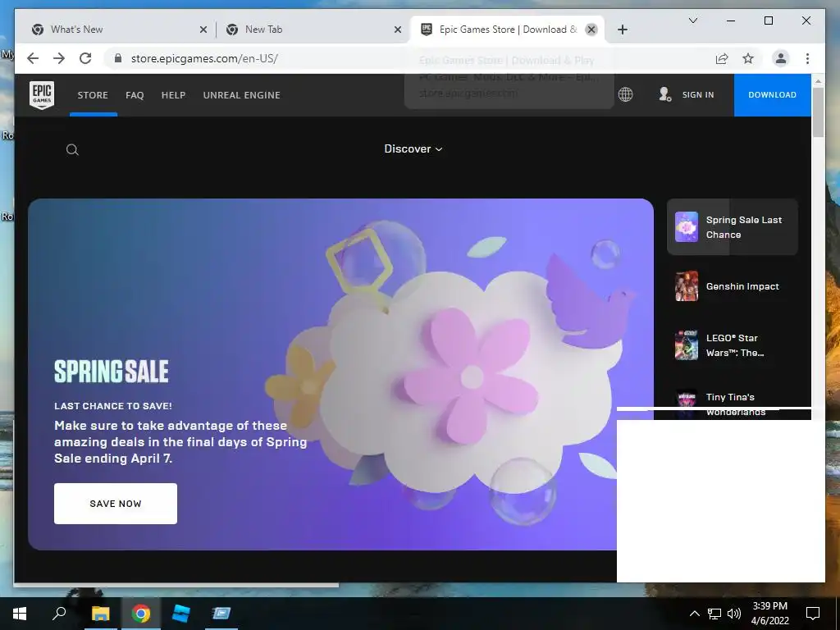This screenshot has height=630, width=840.
Task: Close the New Tab tab
Action: [x=398, y=30]
